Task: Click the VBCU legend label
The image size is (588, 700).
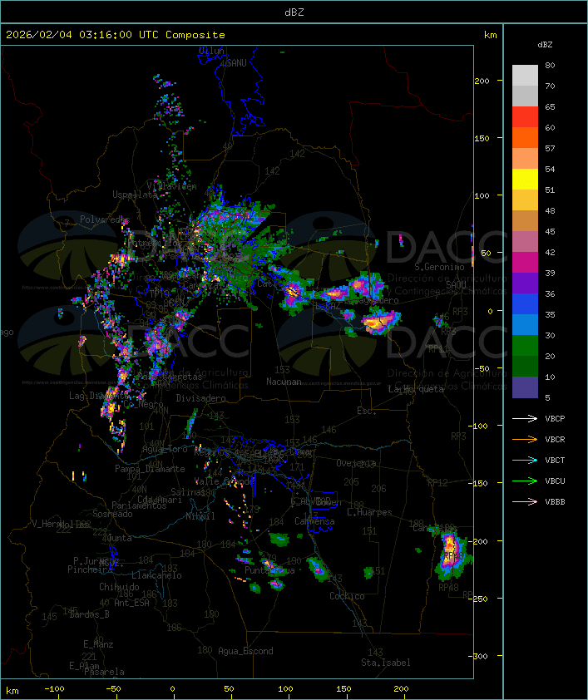Action: [555, 481]
